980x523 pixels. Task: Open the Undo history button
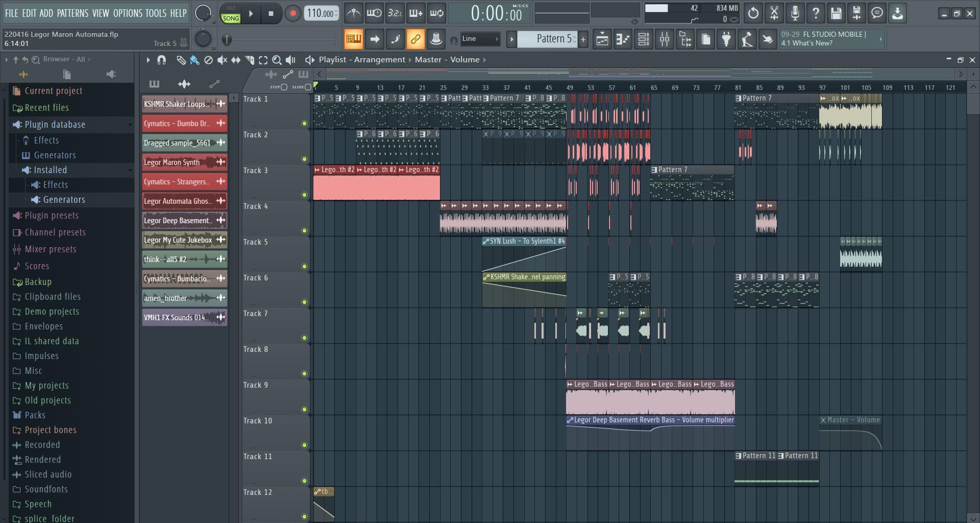pyautogui.click(x=753, y=13)
